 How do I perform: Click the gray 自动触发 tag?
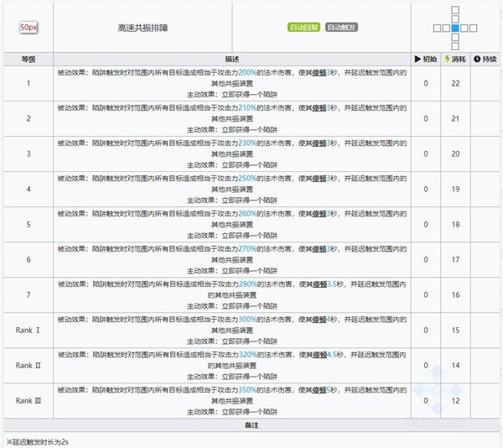[x=341, y=28]
